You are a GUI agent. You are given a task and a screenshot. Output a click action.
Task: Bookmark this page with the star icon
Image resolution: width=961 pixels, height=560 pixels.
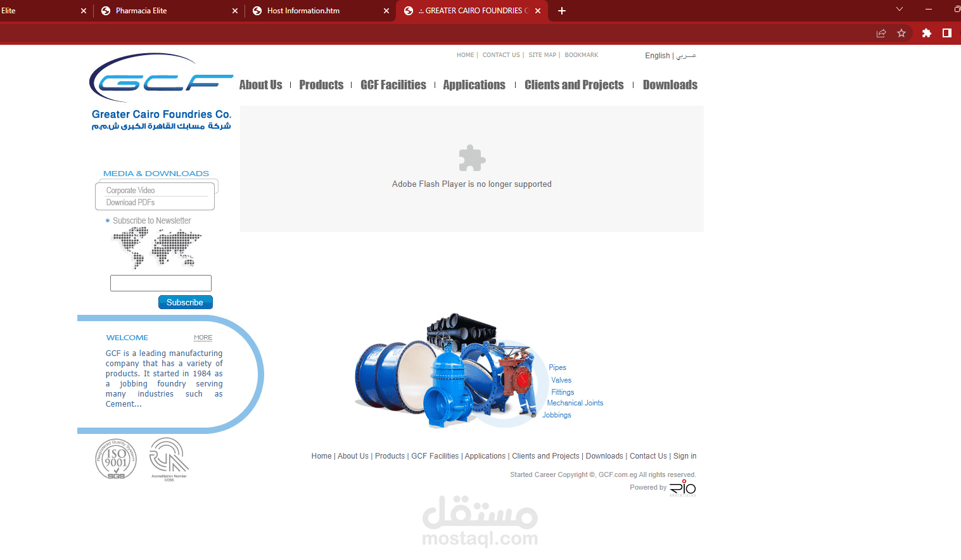901,33
